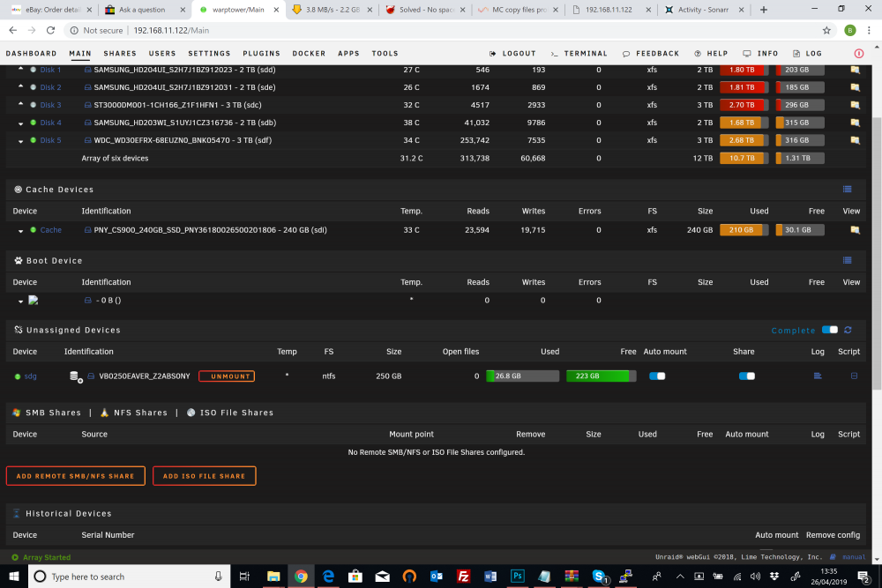Screen dimensions: 882x588
Task: Open the sdg device log icon
Action: pos(818,376)
